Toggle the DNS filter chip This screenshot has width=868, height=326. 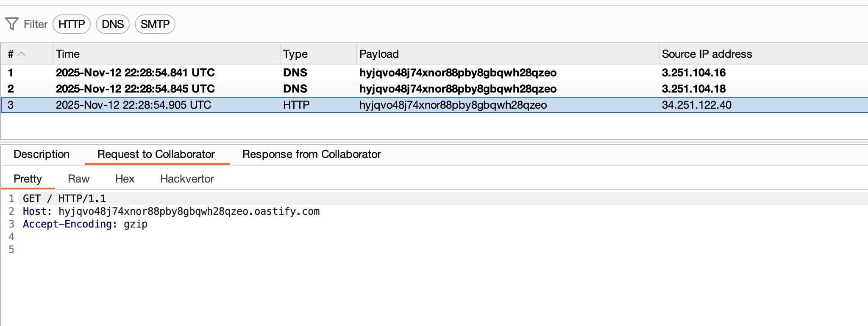pos(113,24)
